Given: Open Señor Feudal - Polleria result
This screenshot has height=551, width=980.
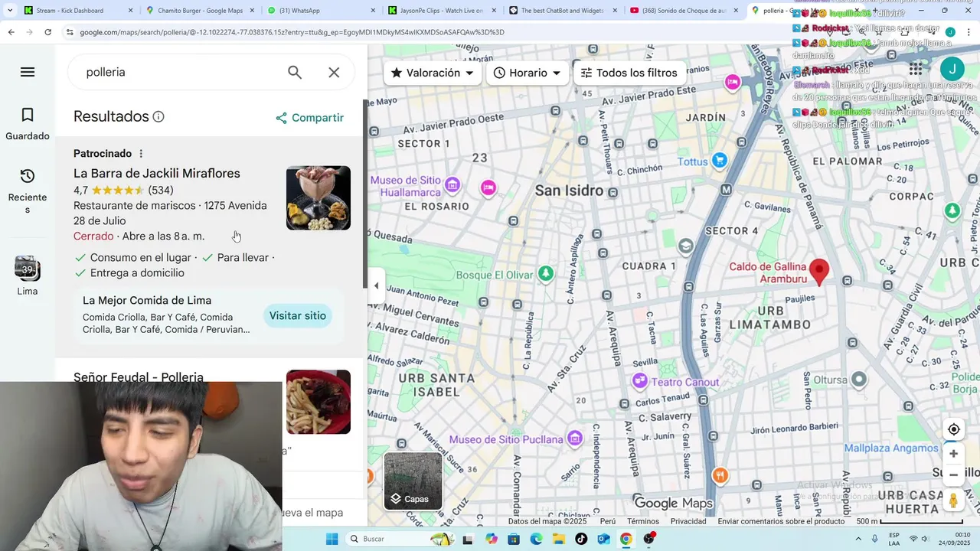Looking at the screenshot, I should coord(139,377).
